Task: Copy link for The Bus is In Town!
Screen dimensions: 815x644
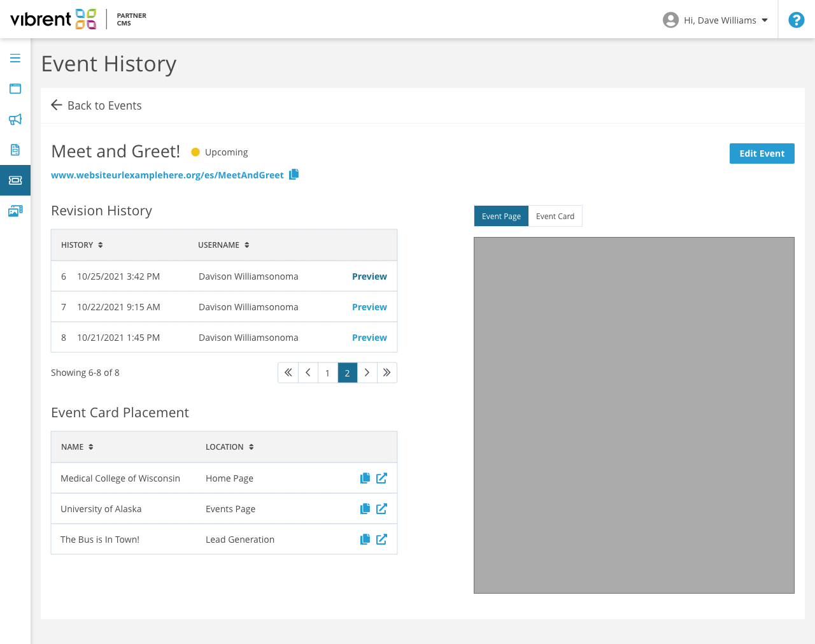Action: (365, 540)
